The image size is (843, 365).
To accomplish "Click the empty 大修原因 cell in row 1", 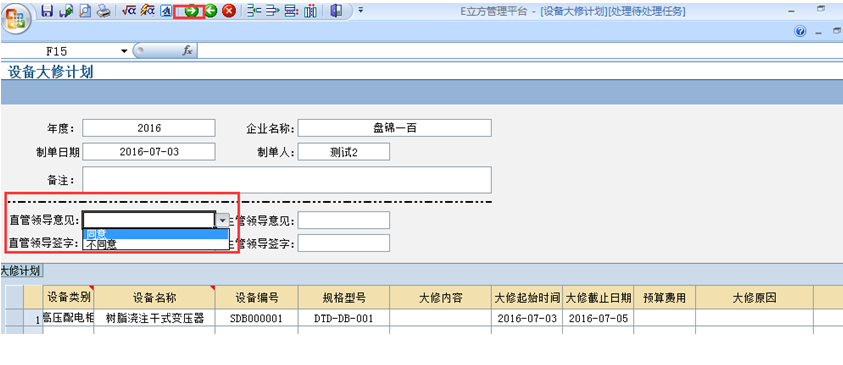I will (754, 318).
